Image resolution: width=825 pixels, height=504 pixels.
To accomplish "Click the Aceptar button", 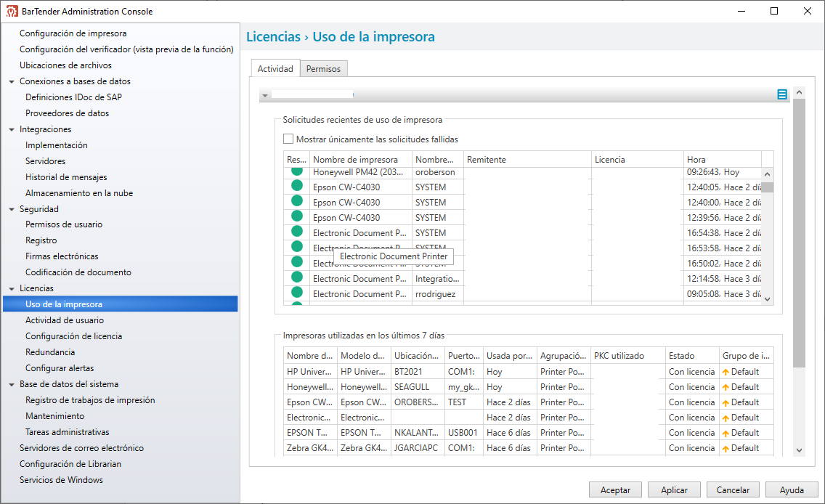I will point(616,489).
